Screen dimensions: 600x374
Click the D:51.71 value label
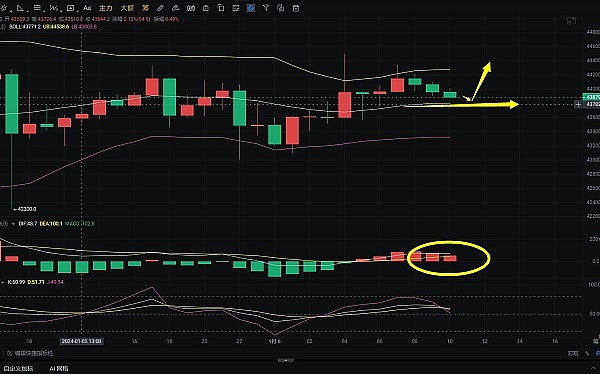pos(36,282)
